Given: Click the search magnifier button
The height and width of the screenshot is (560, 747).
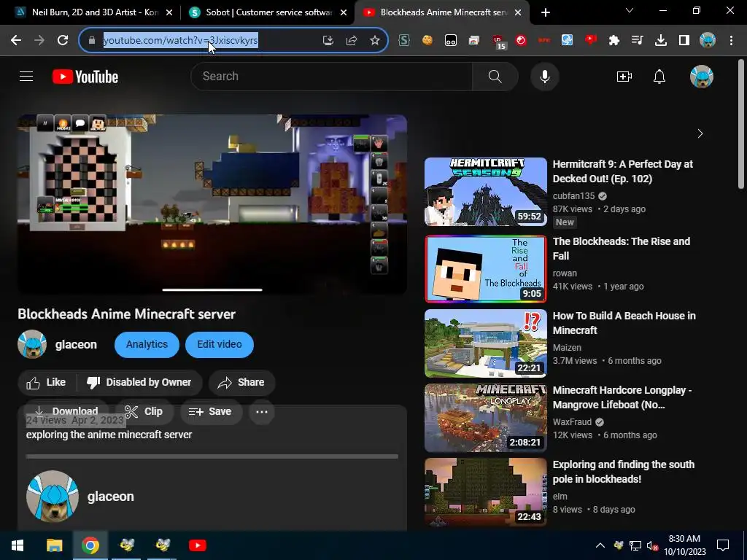Looking at the screenshot, I should pyautogui.click(x=495, y=76).
